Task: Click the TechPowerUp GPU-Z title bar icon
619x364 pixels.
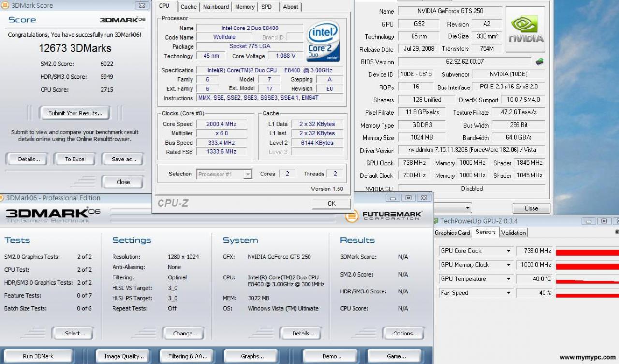Action: [436, 221]
